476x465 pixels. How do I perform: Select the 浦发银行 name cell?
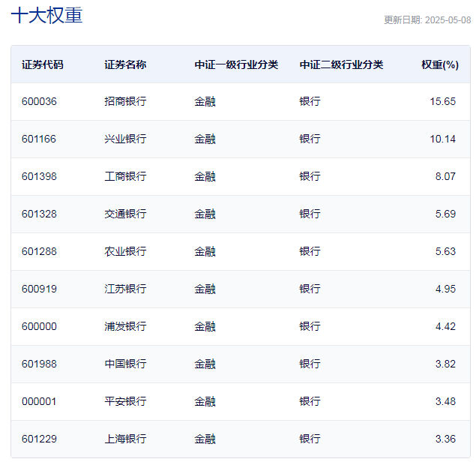pyautogui.click(x=125, y=326)
